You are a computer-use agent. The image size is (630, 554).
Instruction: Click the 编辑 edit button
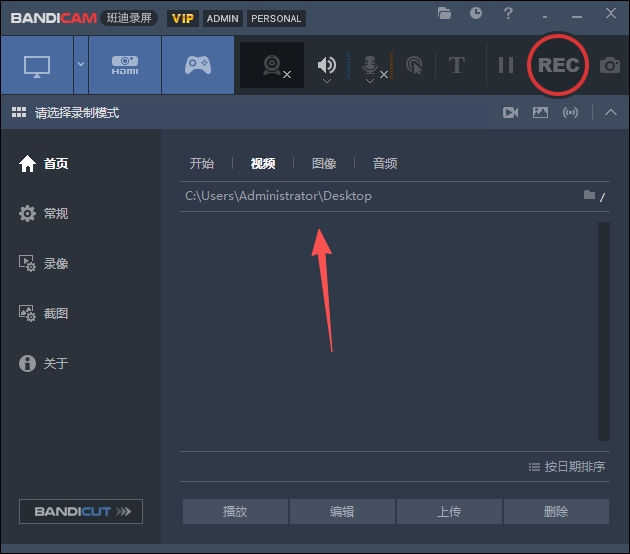(x=342, y=511)
